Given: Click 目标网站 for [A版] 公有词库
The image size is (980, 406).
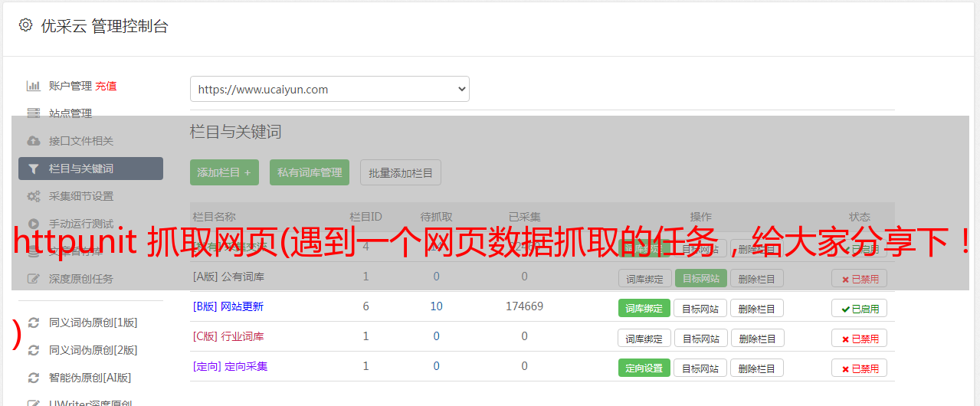Looking at the screenshot, I should (x=700, y=278).
